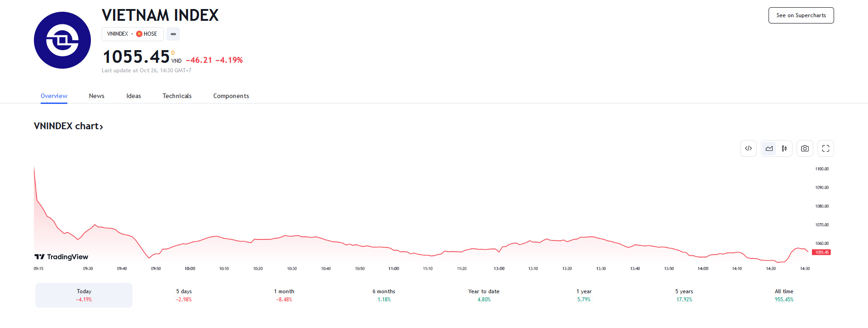Click the minus icon beside HOSE badge

coord(173,34)
